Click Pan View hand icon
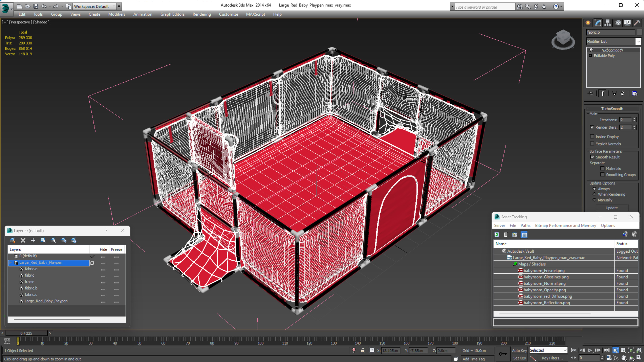The image size is (644, 362). (x=624, y=358)
